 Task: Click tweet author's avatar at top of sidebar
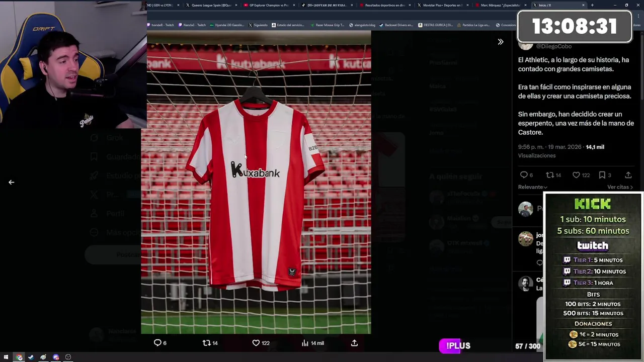pyautogui.click(x=525, y=45)
